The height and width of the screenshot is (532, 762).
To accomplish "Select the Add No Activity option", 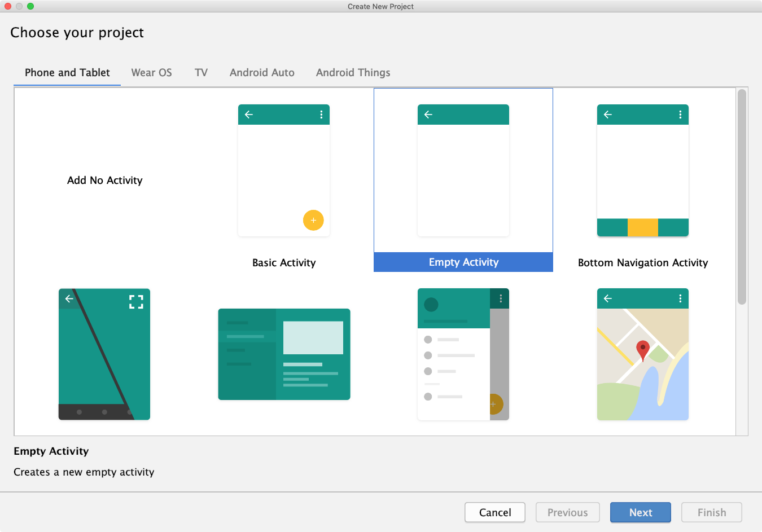I will pyautogui.click(x=104, y=180).
